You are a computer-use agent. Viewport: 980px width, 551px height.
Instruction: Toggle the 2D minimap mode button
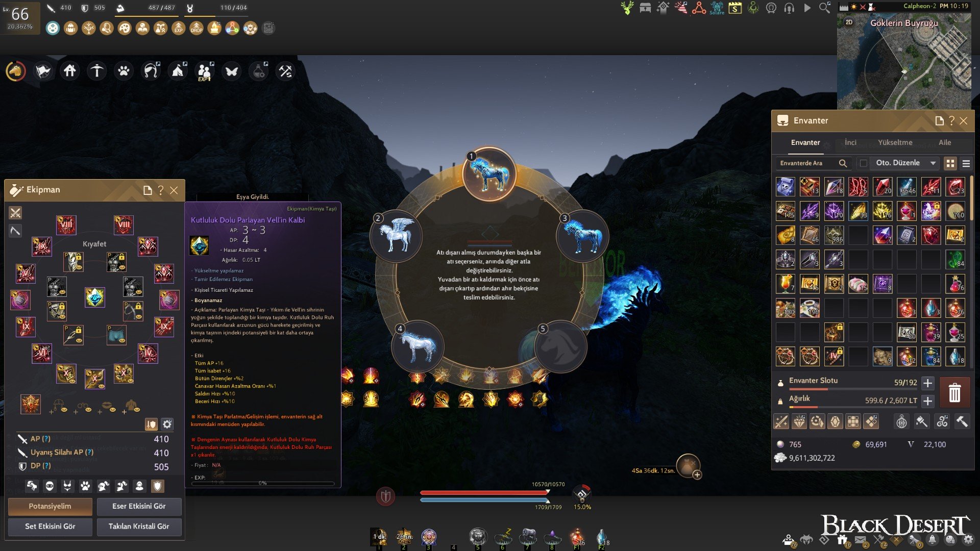(x=849, y=22)
